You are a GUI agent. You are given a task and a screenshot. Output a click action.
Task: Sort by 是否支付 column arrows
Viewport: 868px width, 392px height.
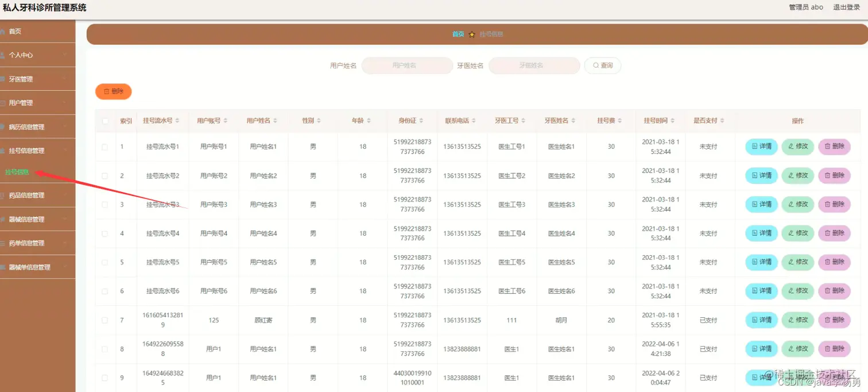(x=722, y=121)
